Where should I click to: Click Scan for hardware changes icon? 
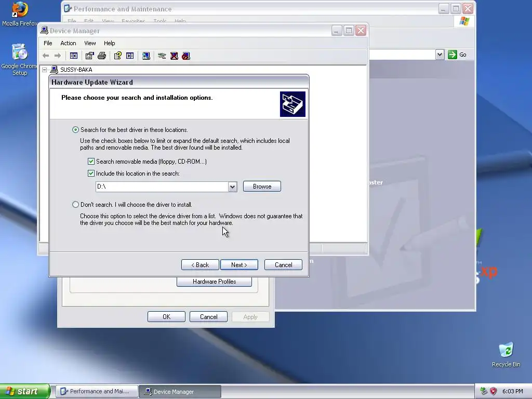tap(146, 56)
